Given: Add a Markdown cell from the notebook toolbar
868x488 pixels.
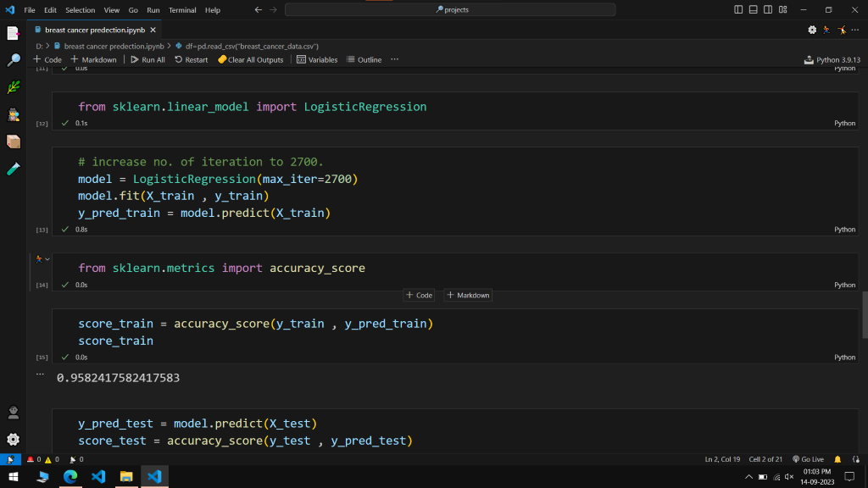Looking at the screenshot, I should click(93, 60).
